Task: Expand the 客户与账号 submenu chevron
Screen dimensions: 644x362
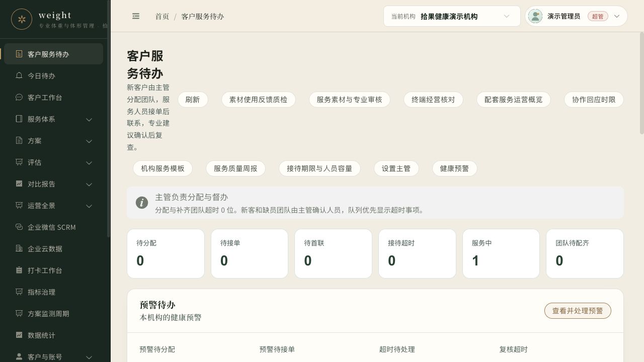Action: [89, 357]
